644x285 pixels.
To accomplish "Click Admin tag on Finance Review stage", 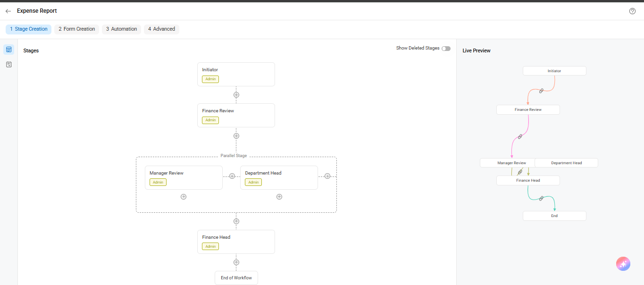I will click(x=210, y=120).
